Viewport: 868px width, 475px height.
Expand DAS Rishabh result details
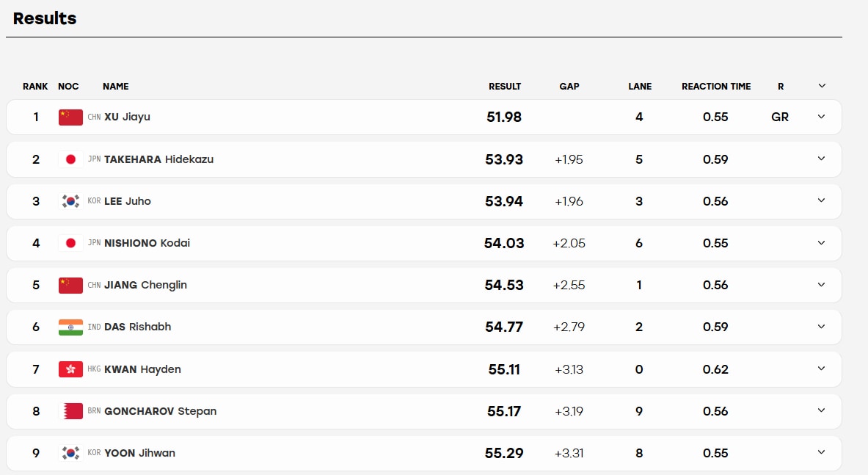point(822,327)
